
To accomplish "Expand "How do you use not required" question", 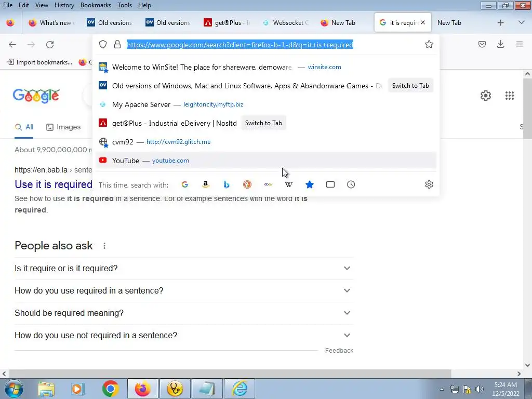I will coord(184,336).
